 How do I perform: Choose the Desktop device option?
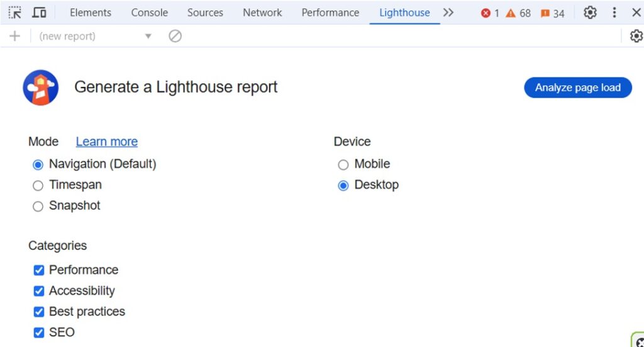tap(343, 186)
